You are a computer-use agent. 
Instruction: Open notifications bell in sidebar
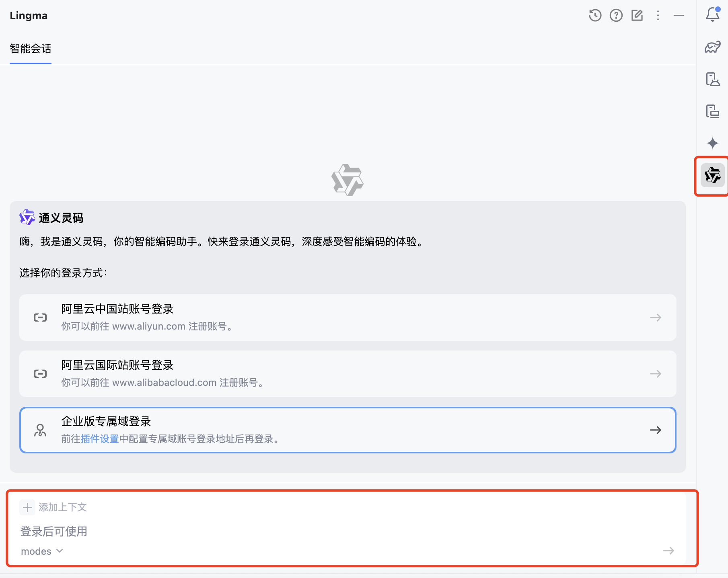tap(713, 14)
